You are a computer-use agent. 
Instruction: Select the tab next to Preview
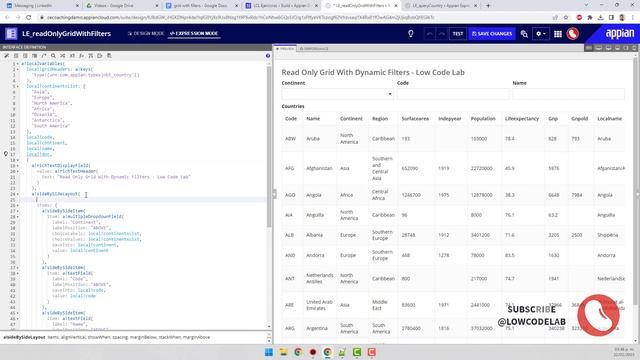[314, 49]
